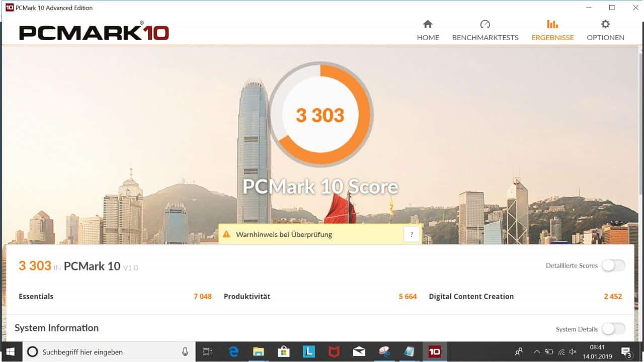
Task: Click in the taskbar search field
Action: pos(101,351)
